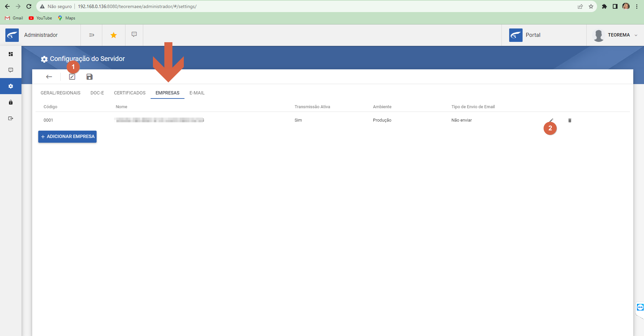Viewport: 644px width, 336px height.
Task: Open the Maps bookmark
Action: coord(66,18)
